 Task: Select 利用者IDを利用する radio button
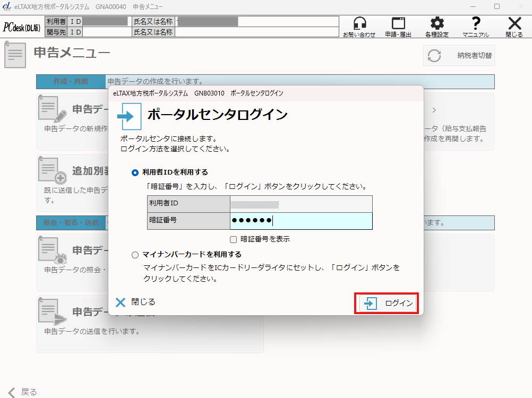(135, 172)
